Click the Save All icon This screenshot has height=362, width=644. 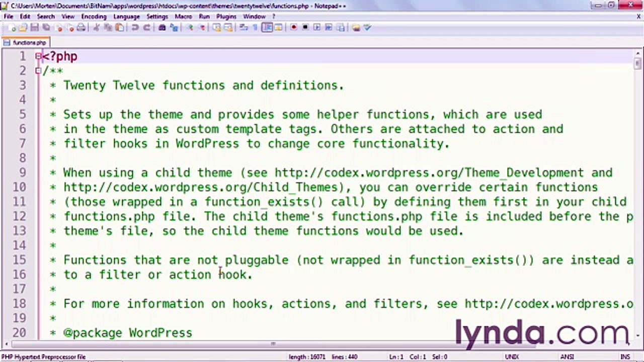click(x=46, y=28)
